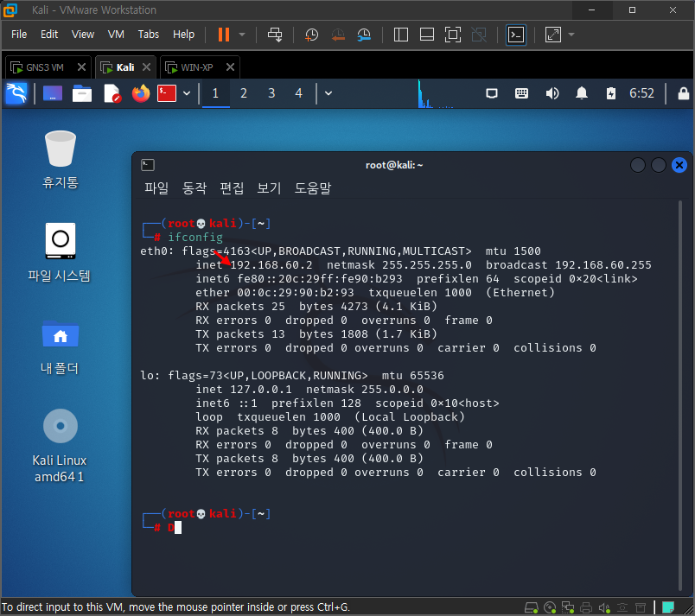The image size is (695, 616).
Task: Toggle the VMware library sidebar
Action: 401,35
